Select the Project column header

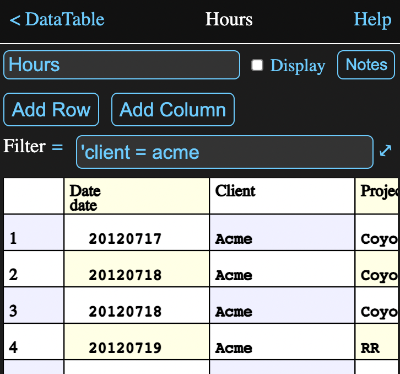point(377,196)
